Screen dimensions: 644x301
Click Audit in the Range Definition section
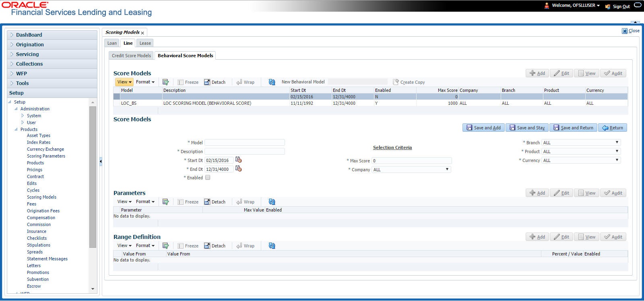click(613, 237)
